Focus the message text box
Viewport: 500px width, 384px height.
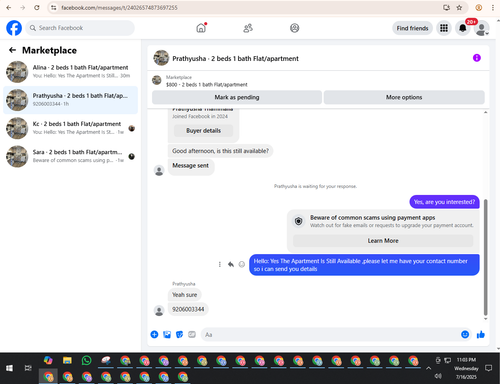point(330,335)
